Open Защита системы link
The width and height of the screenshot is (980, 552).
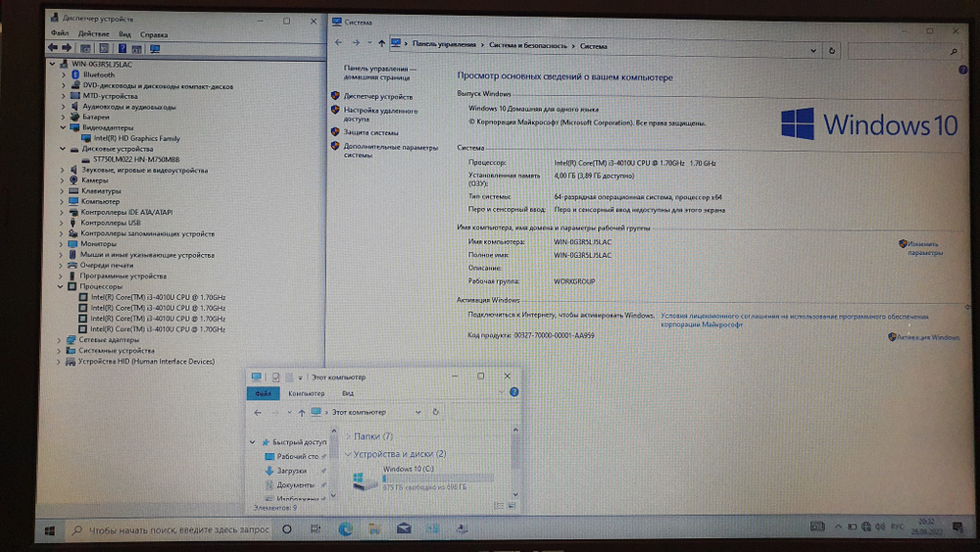370,132
